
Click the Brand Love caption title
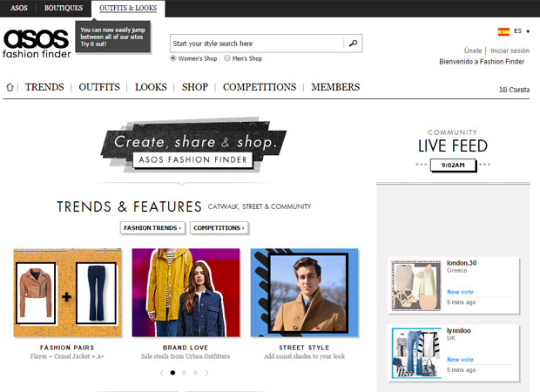click(186, 348)
